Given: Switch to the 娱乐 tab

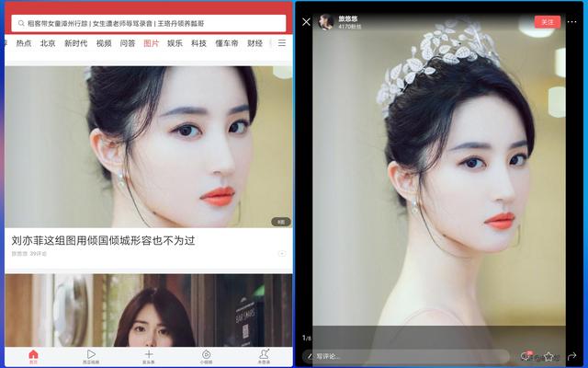Looking at the screenshot, I should pos(175,43).
